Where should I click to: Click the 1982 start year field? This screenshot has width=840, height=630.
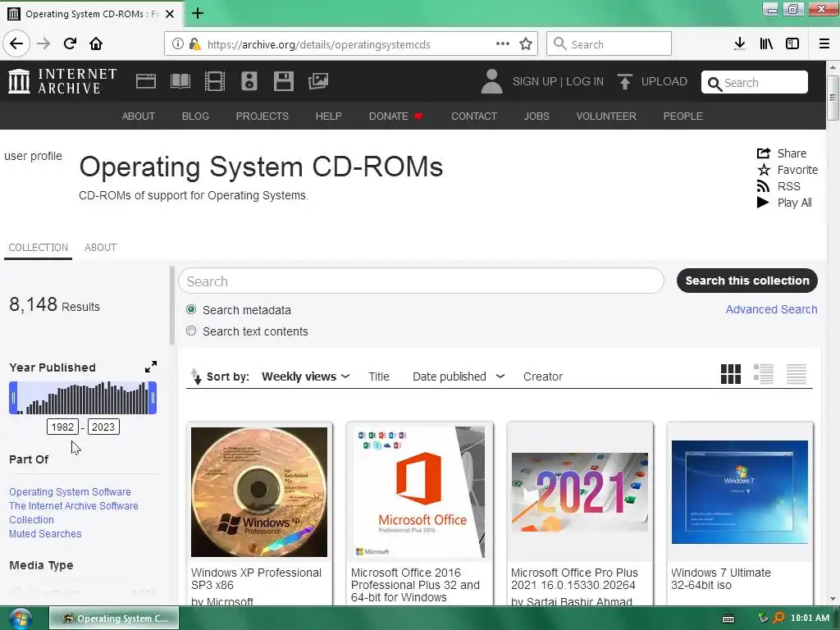[x=62, y=427]
